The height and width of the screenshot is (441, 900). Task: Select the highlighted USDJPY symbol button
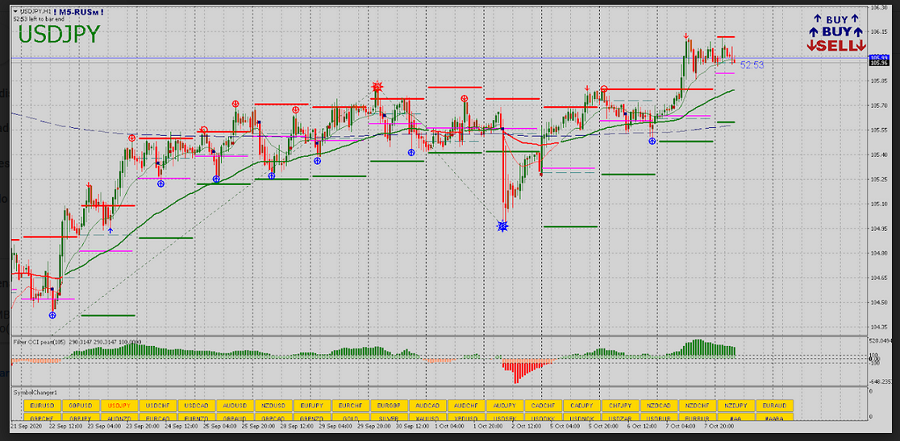118,407
